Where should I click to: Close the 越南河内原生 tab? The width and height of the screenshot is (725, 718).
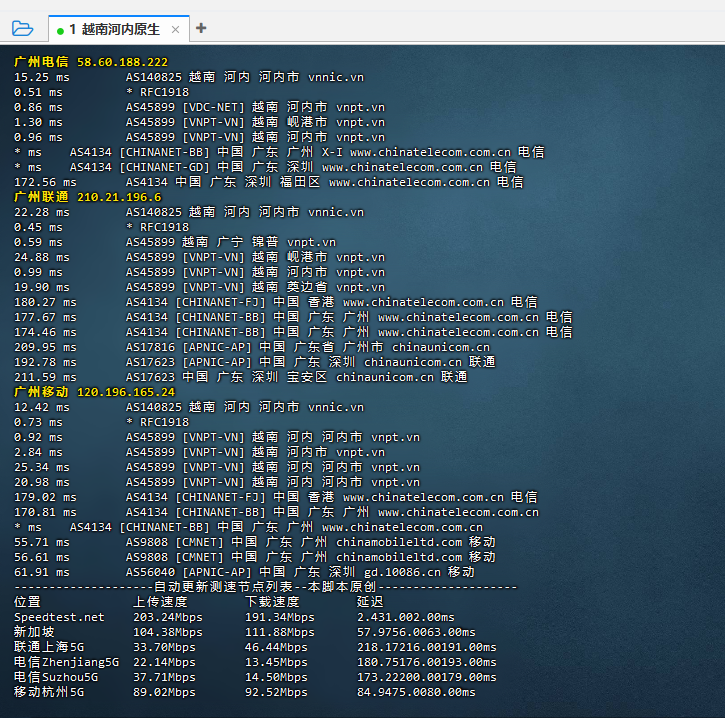175,30
